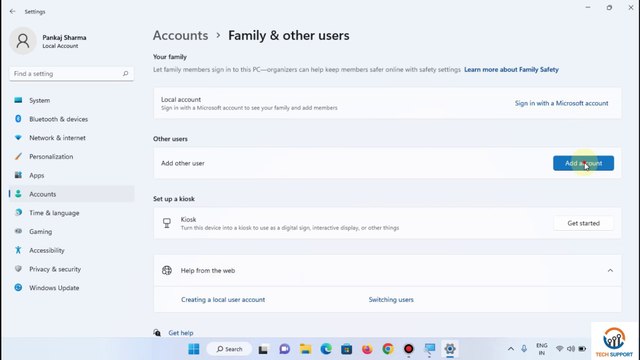Click the Help from the web globe icon
The image size is (640, 360).
pyautogui.click(x=167, y=270)
